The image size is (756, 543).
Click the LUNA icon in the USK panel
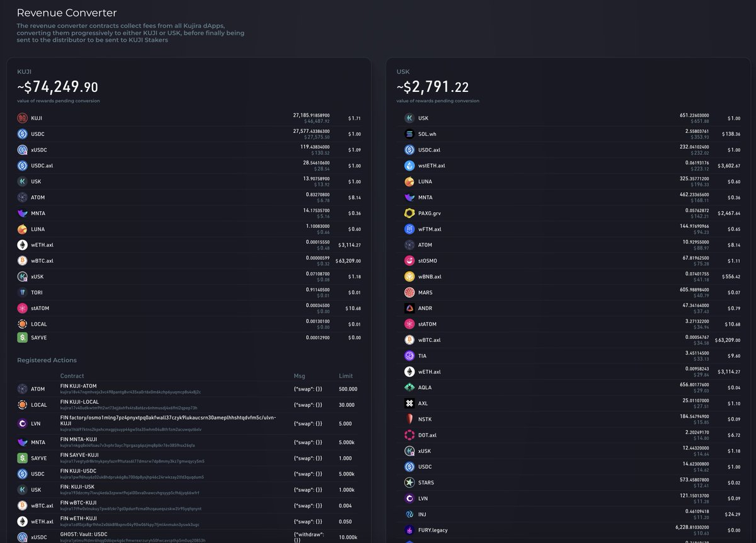(409, 181)
